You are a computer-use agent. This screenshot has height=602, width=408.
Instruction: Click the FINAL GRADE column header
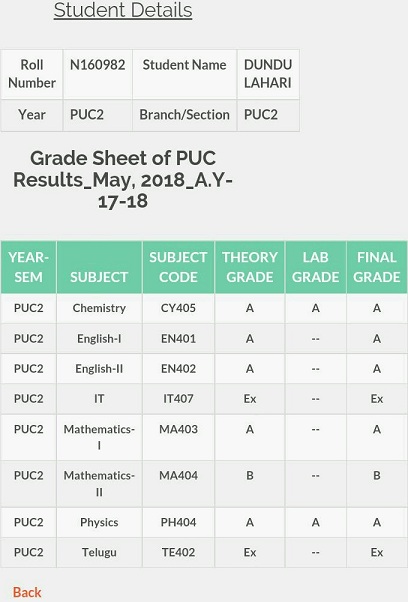[377, 267]
